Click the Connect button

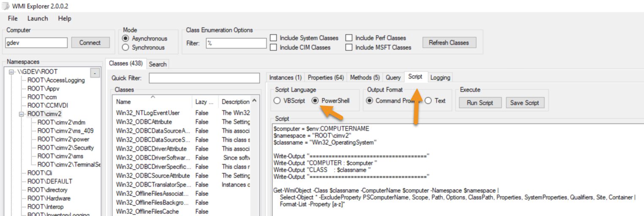(90, 43)
